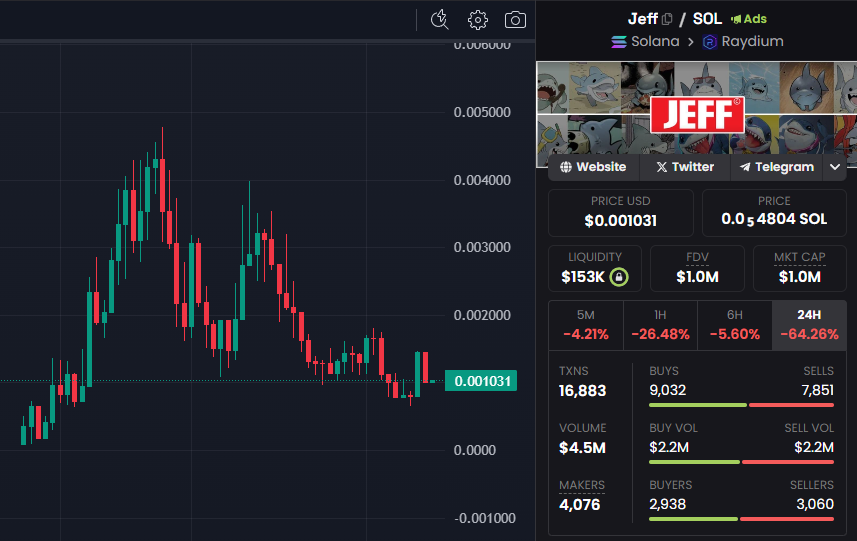Select the 5M timeframe tab
The width and height of the screenshot is (857, 541).
pos(585,325)
